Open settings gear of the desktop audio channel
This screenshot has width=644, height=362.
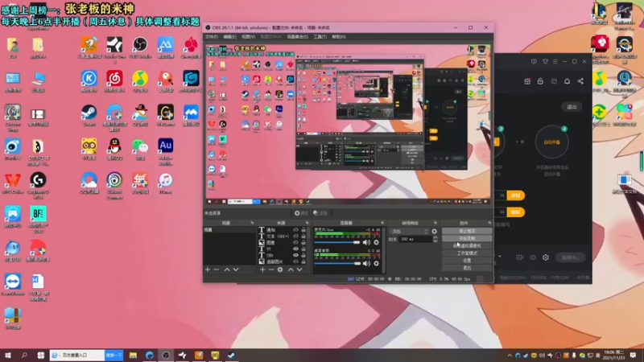(376, 264)
